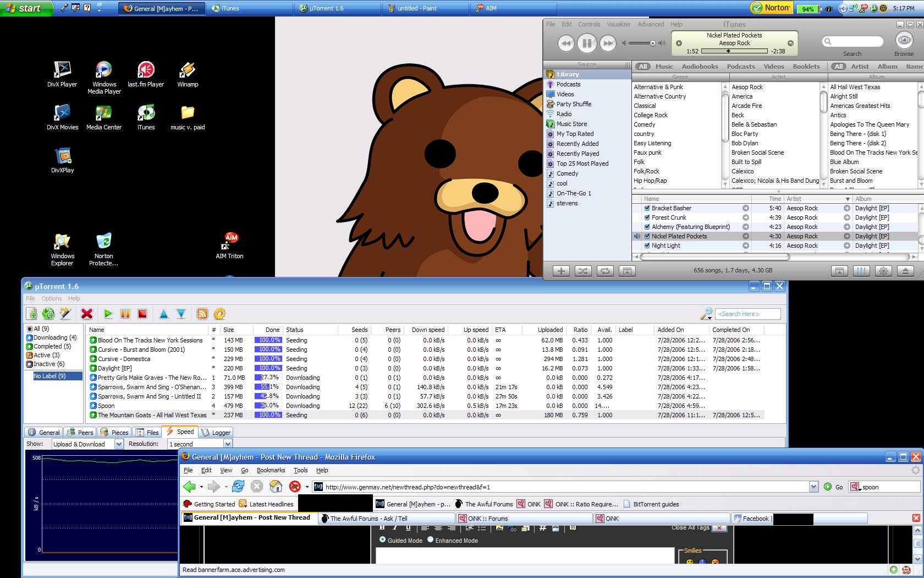Uncheck the Nickel Plated Pockets checkbox
Viewport: 924px width, 578px height.
[647, 236]
